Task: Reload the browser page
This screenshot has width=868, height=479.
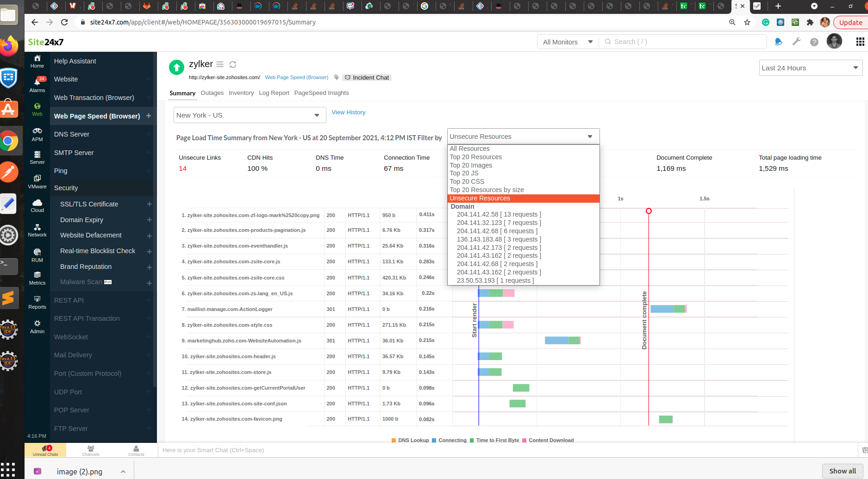Action: coord(64,22)
